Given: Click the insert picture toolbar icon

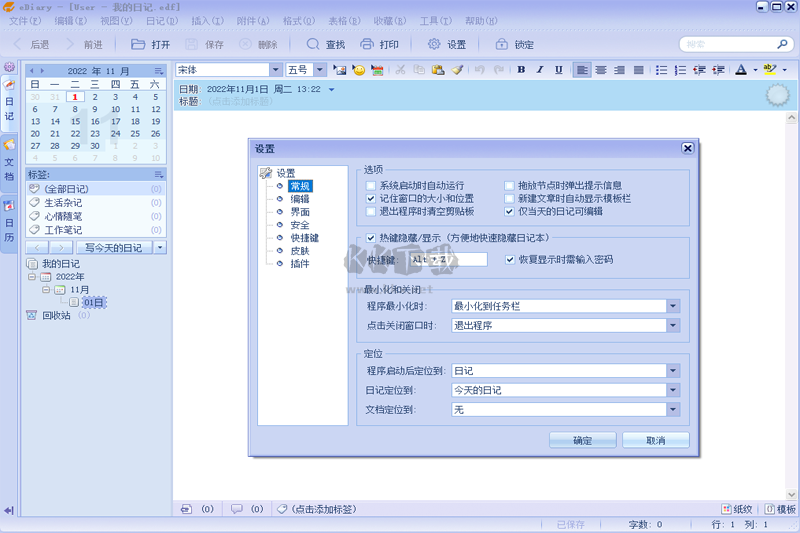Looking at the screenshot, I should tap(340, 70).
